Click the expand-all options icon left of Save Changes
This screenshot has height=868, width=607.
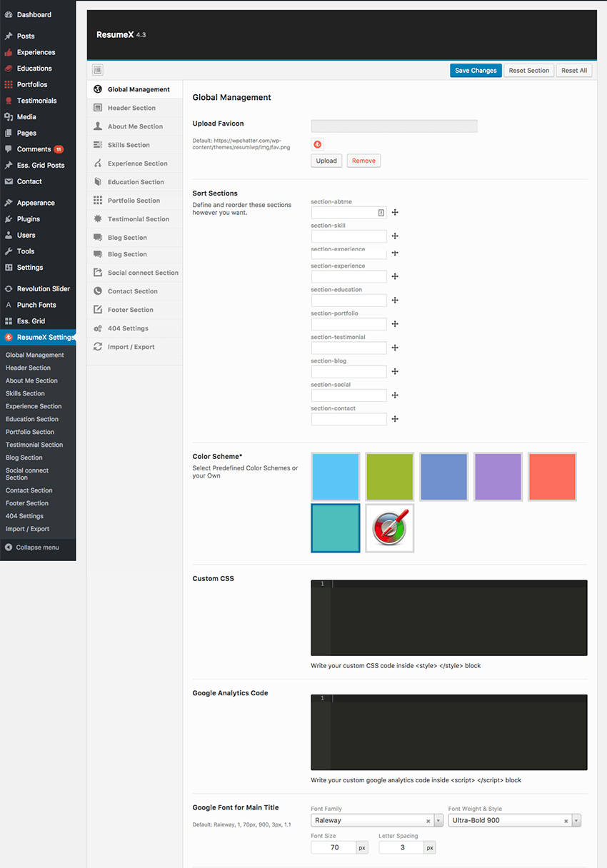(x=98, y=70)
